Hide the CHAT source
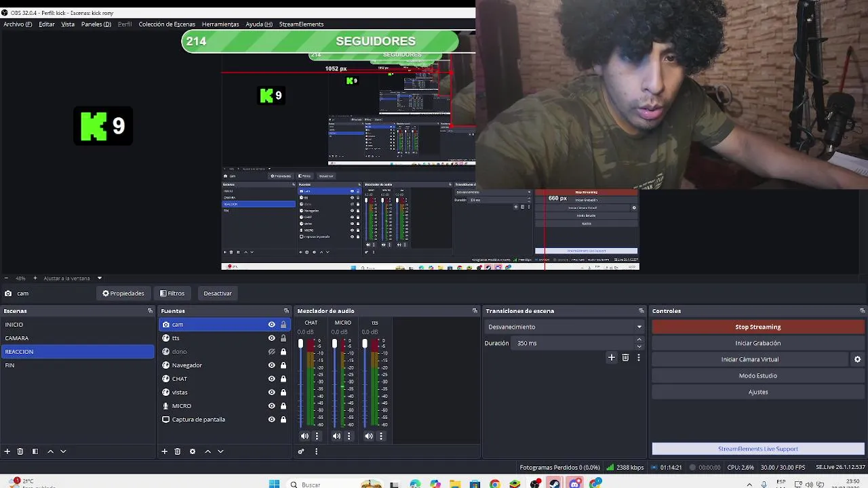The height and width of the screenshot is (488, 868). pos(271,379)
